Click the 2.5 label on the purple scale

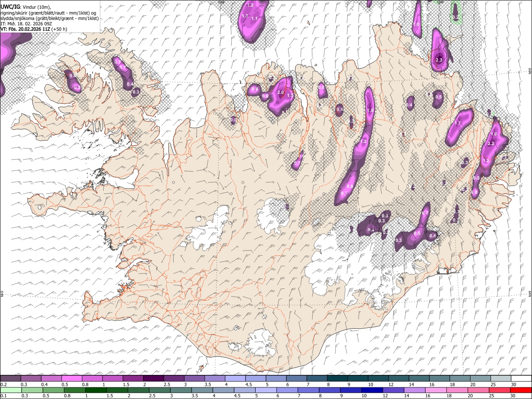[167, 384]
